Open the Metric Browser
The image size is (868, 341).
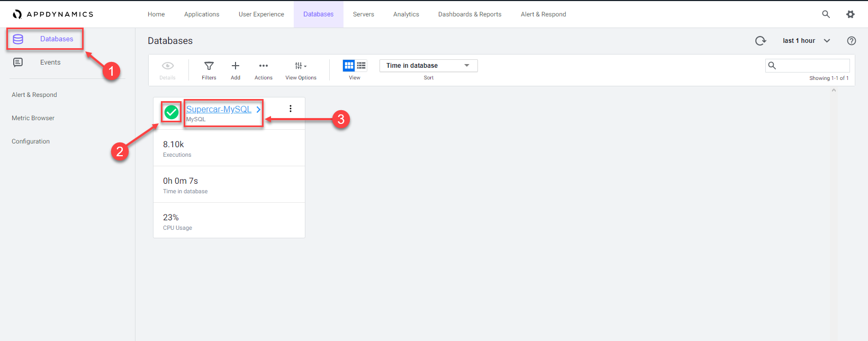[33, 118]
